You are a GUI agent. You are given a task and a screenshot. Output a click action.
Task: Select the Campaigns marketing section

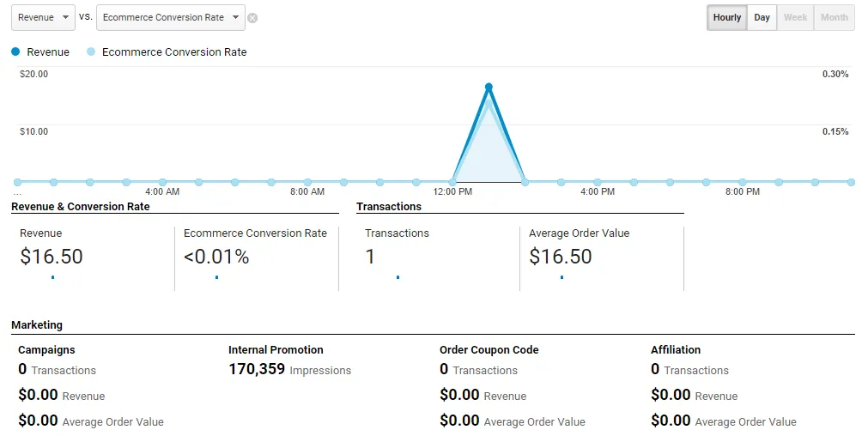46,350
